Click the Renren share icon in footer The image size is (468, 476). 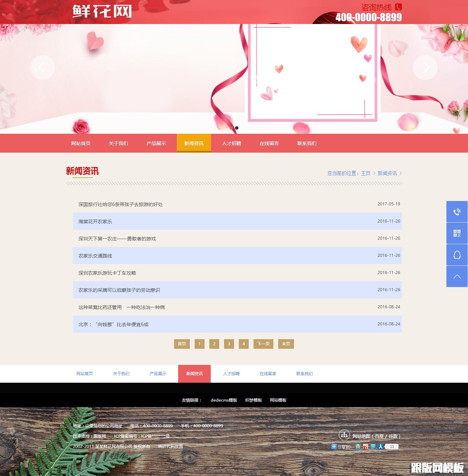click(381, 447)
